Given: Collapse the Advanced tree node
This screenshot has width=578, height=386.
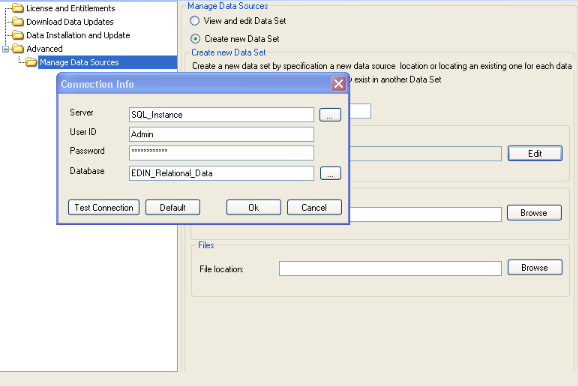Looking at the screenshot, I should click(6, 49).
